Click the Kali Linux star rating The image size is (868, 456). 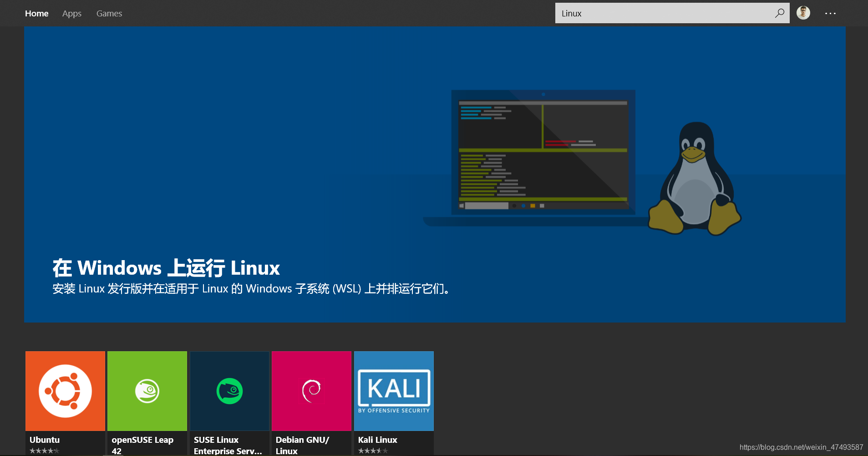point(373,451)
